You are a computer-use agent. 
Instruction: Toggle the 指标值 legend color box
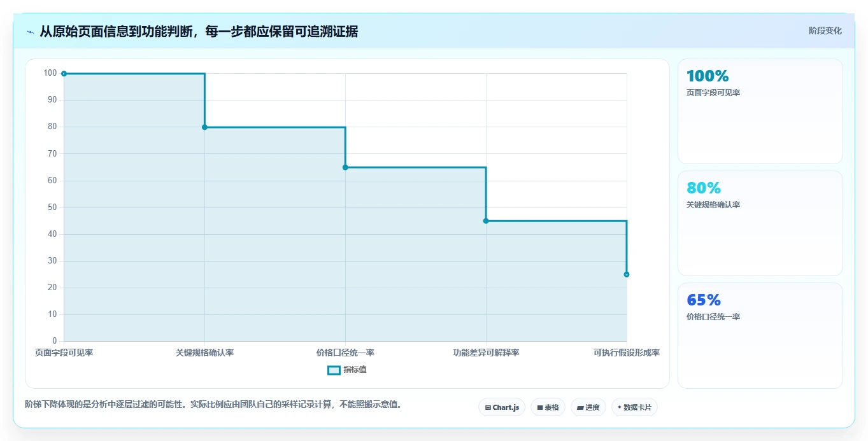[334, 370]
